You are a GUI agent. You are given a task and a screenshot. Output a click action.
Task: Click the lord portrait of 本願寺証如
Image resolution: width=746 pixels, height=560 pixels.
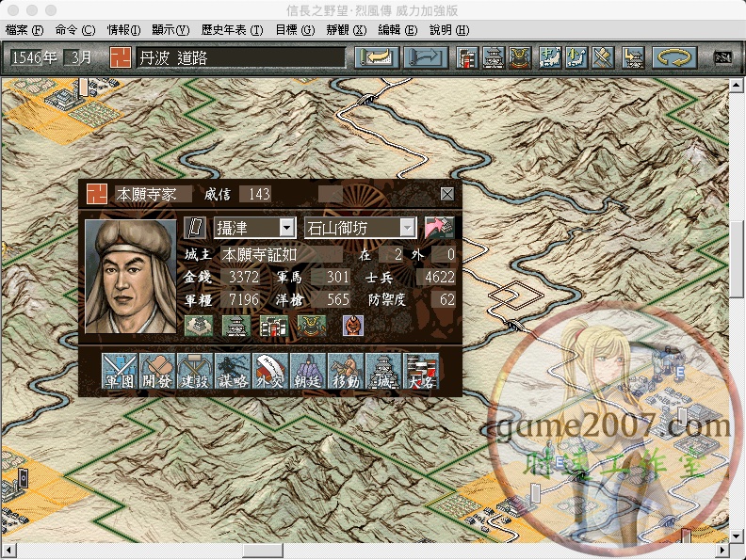(130, 276)
